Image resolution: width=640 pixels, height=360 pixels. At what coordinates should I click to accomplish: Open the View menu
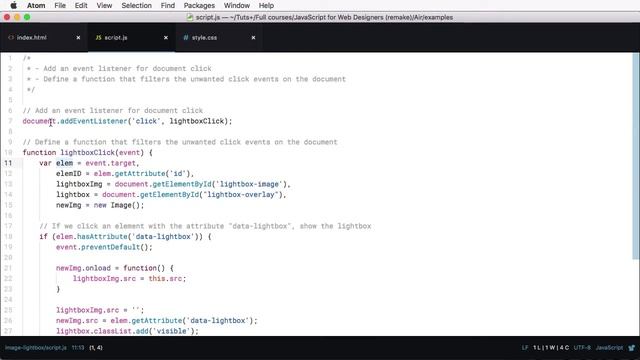[104, 5]
